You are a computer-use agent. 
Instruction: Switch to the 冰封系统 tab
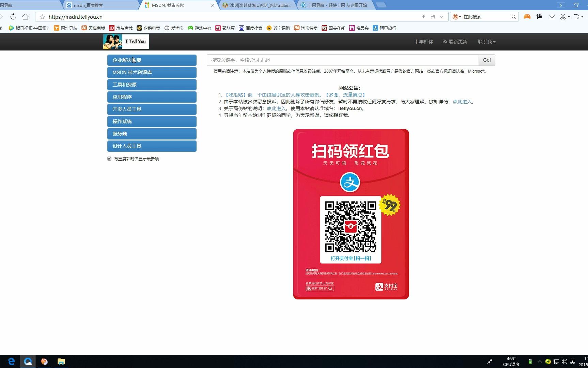pyautogui.click(x=258, y=5)
